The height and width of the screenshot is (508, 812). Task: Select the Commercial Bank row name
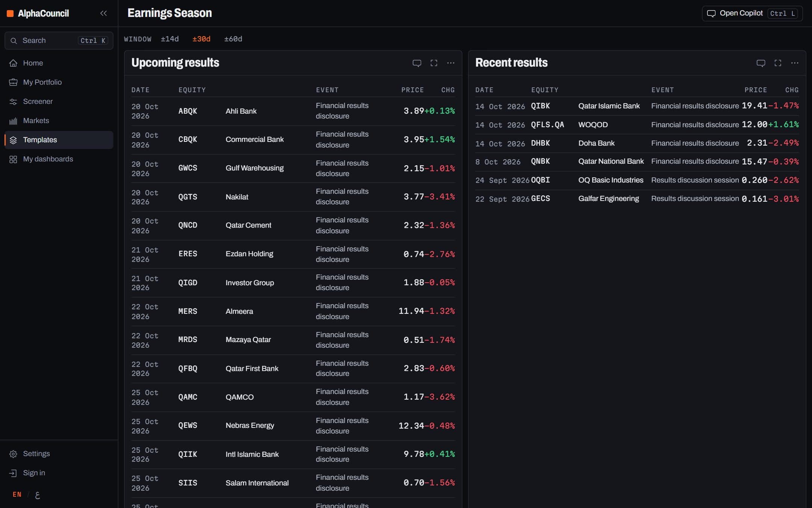pyautogui.click(x=255, y=139)
